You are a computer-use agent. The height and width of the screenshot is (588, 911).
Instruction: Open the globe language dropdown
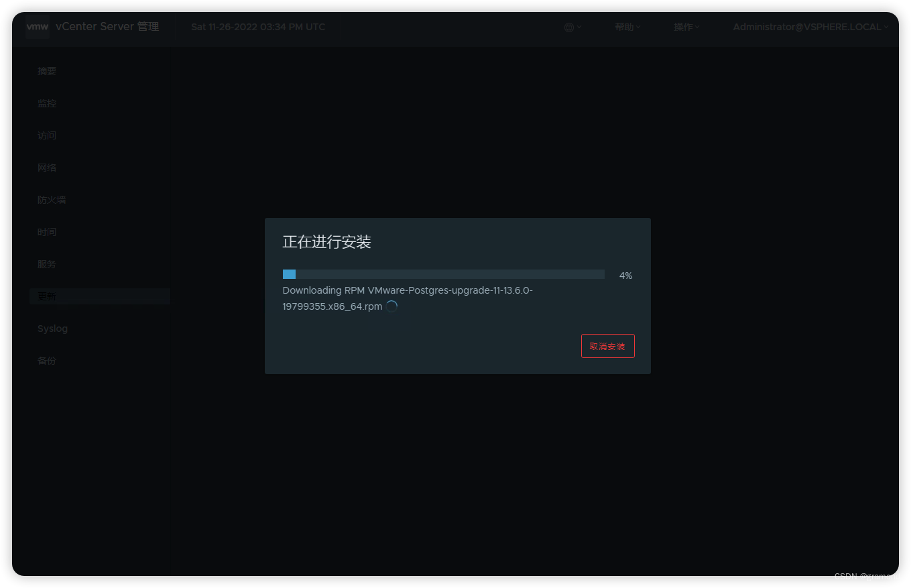(572, 27)
